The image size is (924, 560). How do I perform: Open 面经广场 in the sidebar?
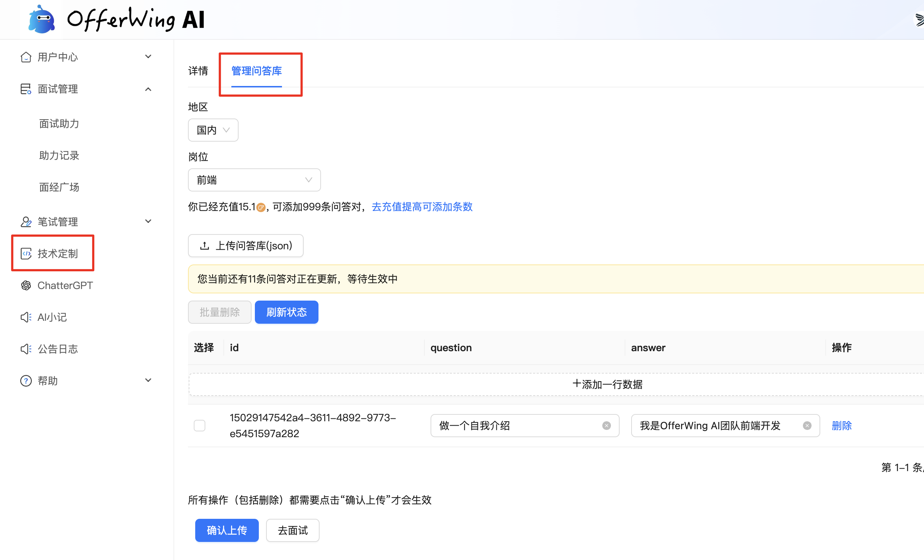pos(59,187)
